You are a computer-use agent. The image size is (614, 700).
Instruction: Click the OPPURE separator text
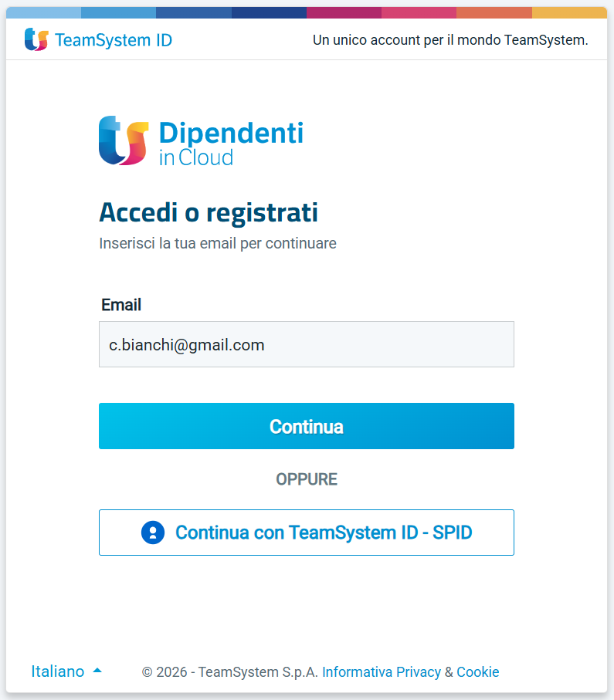point(307,479)
